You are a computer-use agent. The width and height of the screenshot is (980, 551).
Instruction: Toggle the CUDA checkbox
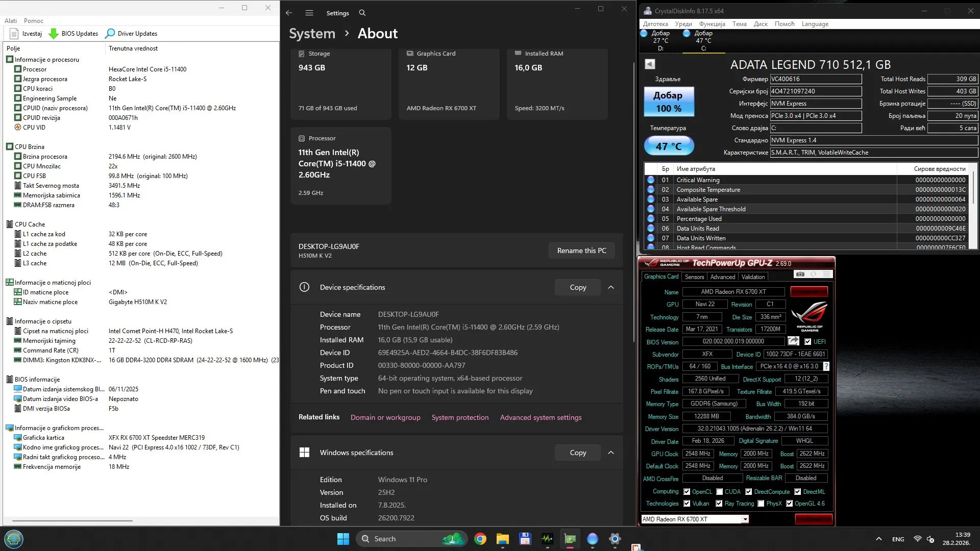tap(719, 492)
